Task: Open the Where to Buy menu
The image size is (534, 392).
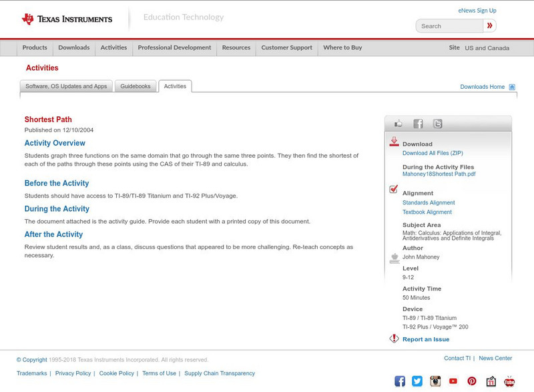Action: tap(342, 47)
